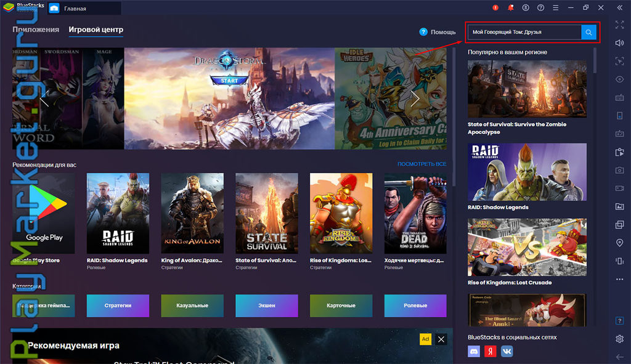Open the Discord social icon
This screenshot has height=364, width=631.
point(474,351)
